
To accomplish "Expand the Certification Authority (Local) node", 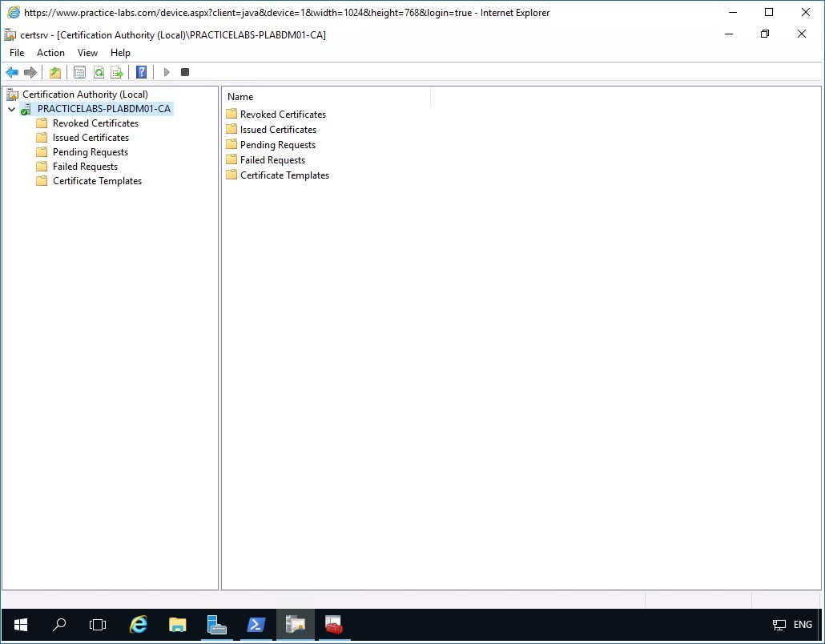I will pyautogui.click(x=83, y=94).
